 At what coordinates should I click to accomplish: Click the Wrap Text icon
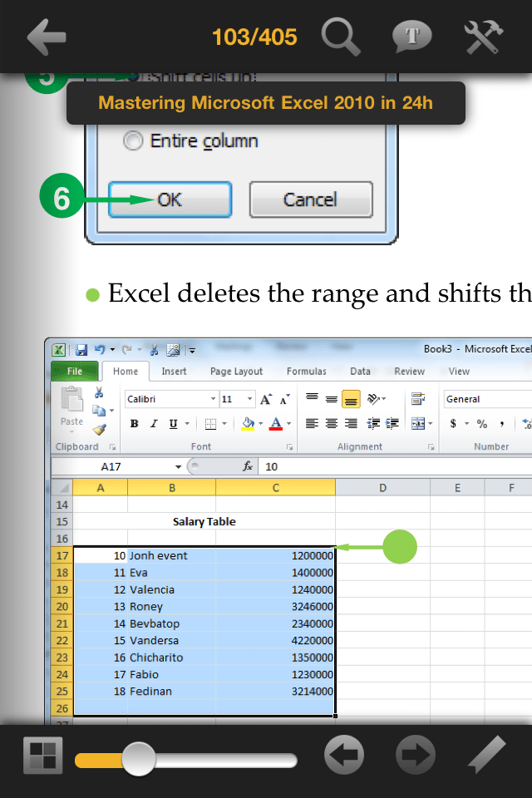pyautogui.click(x=418, y=399)
